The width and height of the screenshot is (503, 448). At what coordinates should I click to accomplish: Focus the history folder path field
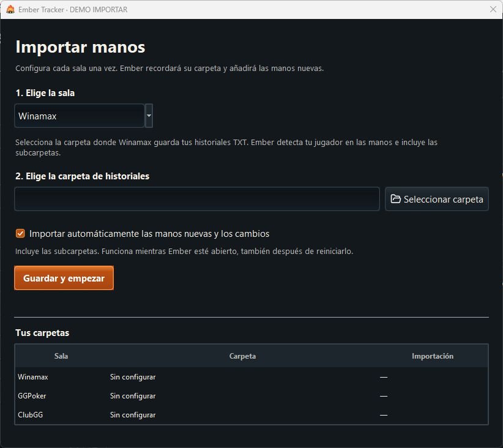[x=197, y=199]
